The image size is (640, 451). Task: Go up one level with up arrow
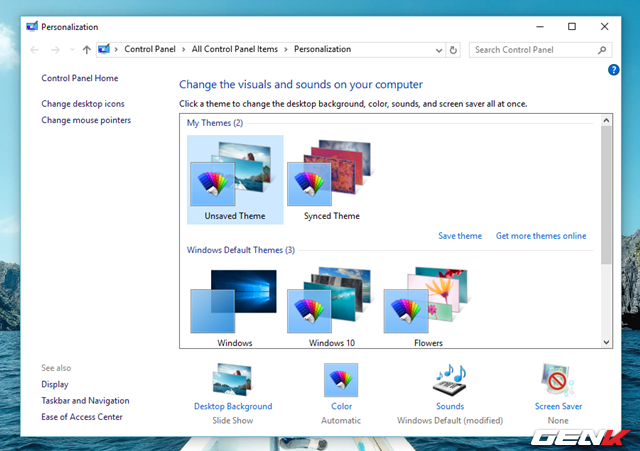click(86, 50)
